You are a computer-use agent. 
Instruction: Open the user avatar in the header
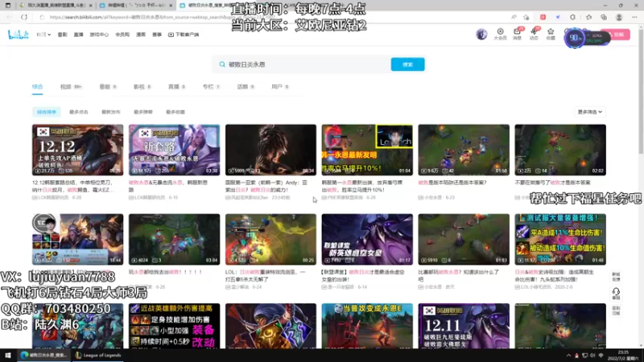(x=481, y=35)
